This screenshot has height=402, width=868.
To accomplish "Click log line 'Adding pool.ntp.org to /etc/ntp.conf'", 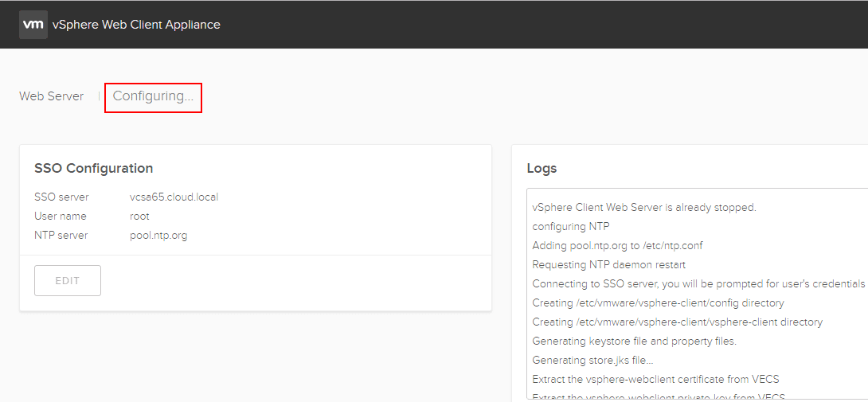I will (617, 245).
